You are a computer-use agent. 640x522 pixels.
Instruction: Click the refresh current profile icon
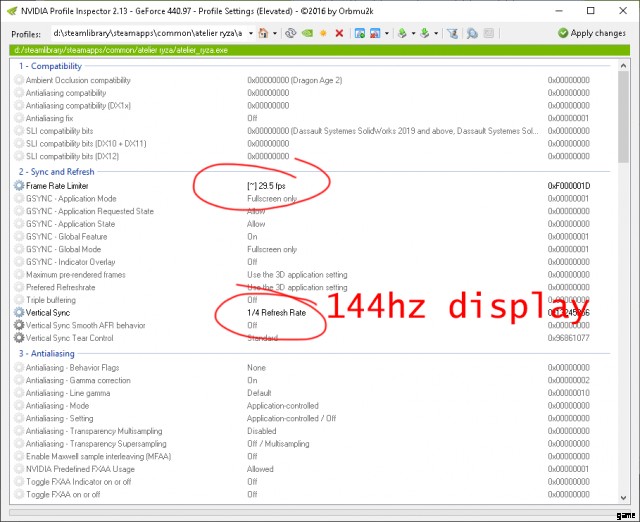click(291, 33)
